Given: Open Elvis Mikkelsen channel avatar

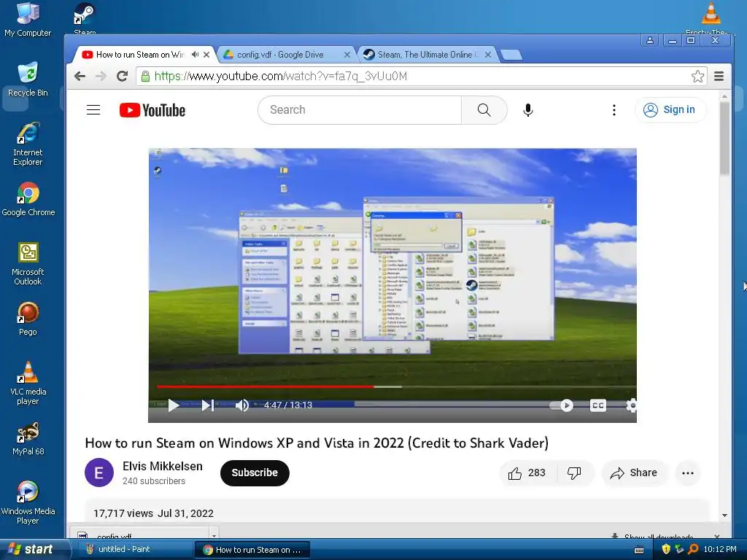Looking at the screenshot, I should [99, 472].
